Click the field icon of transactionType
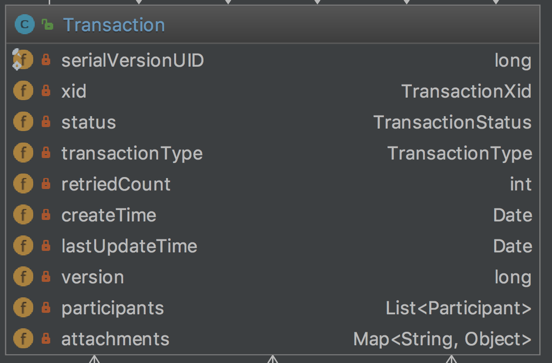 tap(23, 153)
